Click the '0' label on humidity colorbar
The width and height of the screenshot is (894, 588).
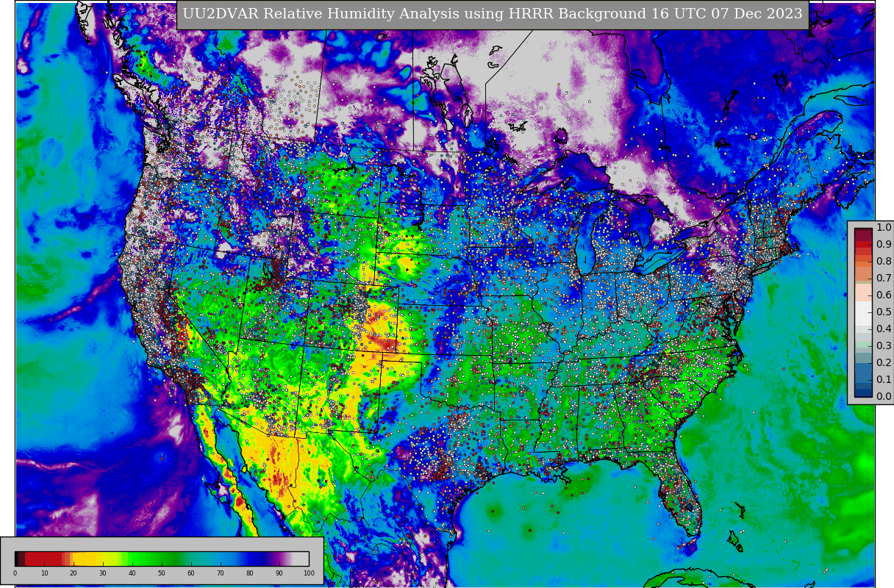tap(15, 573)
